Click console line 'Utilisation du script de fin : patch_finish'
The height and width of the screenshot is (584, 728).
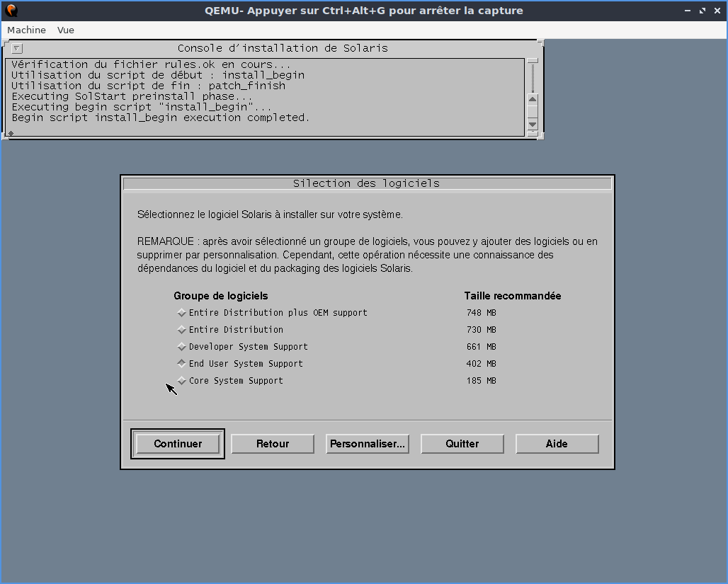[x=148, y=86]
